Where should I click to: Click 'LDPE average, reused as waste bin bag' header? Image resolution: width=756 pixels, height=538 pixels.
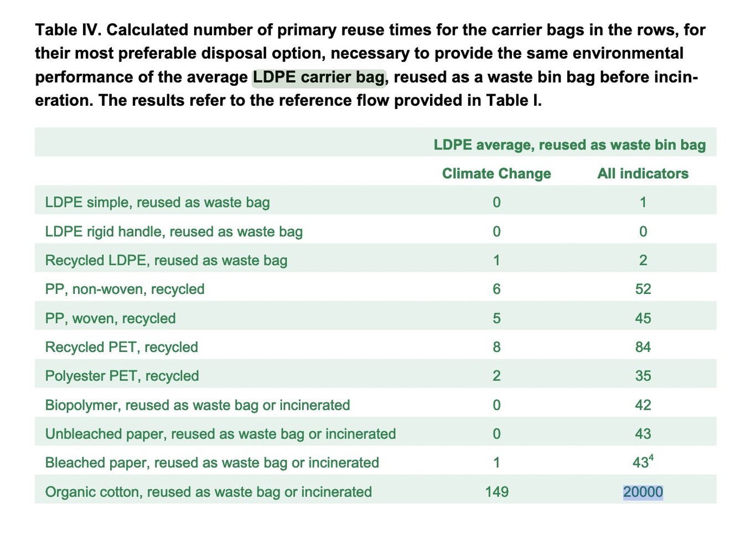click(x=569, y=144)
